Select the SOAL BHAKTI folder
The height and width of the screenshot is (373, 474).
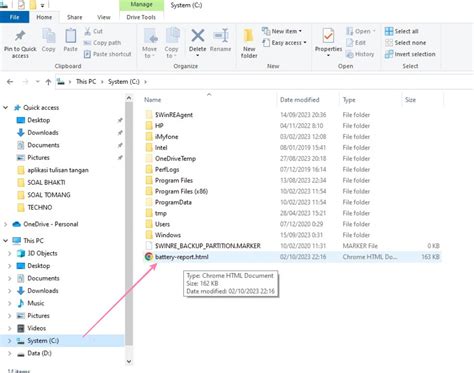(x=46, y=182)
